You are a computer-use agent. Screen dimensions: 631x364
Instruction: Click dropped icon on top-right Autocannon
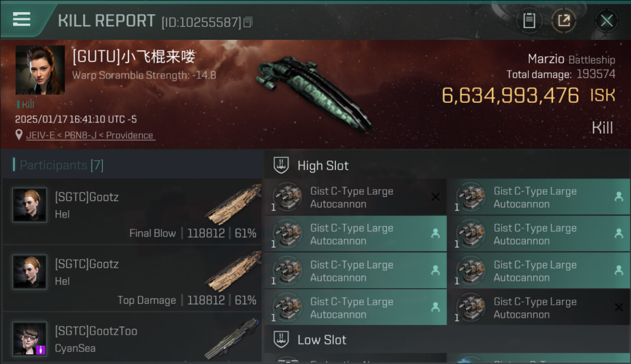(618, 197)
